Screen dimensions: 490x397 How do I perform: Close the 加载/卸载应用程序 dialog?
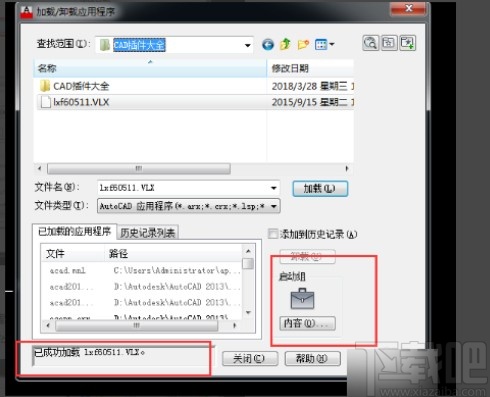(409, 8)
